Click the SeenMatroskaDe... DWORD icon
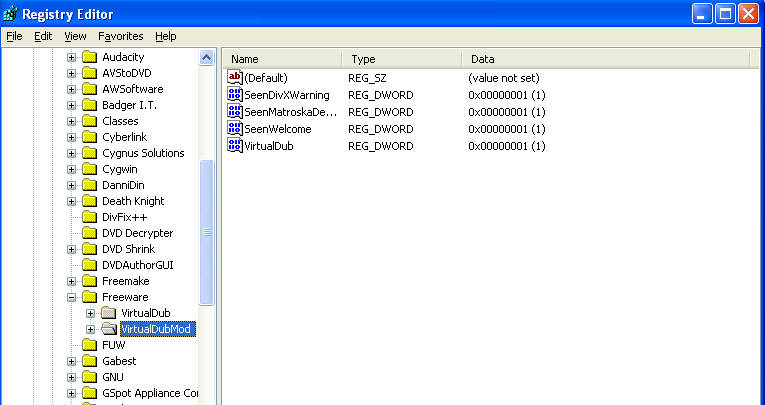 235,112
